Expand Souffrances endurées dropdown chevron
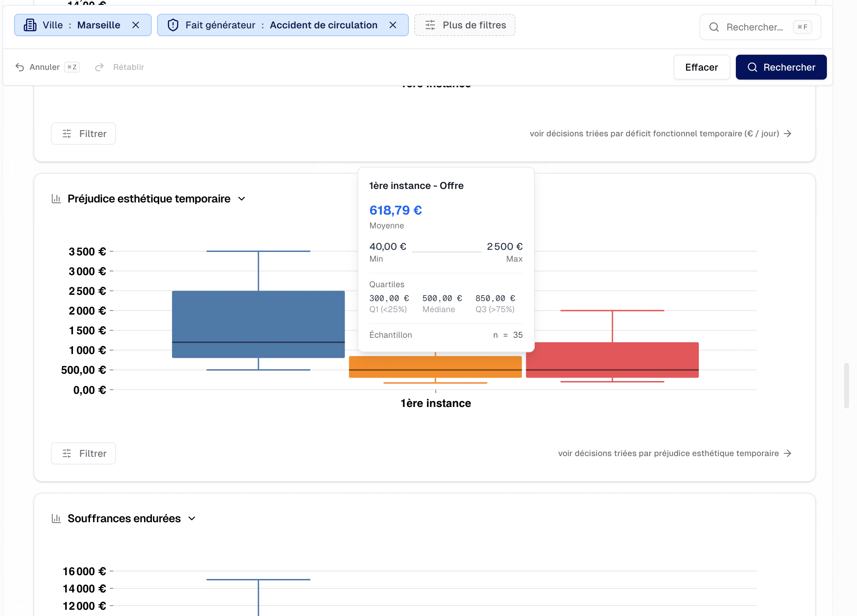 (x=192, y=518)
